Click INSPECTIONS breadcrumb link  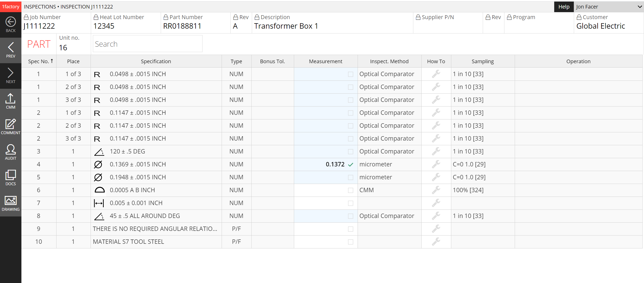pos(40,7)
